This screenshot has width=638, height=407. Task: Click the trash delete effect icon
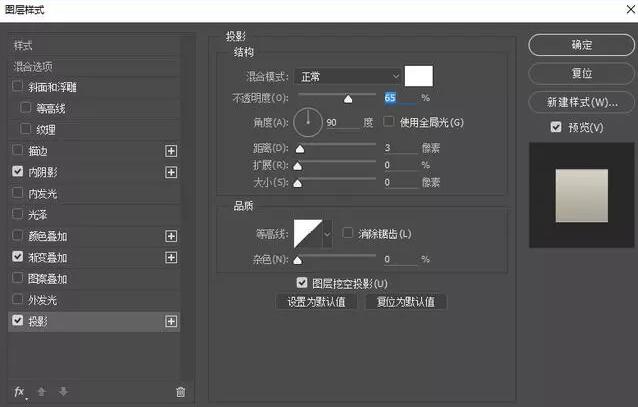coord(181,392)
